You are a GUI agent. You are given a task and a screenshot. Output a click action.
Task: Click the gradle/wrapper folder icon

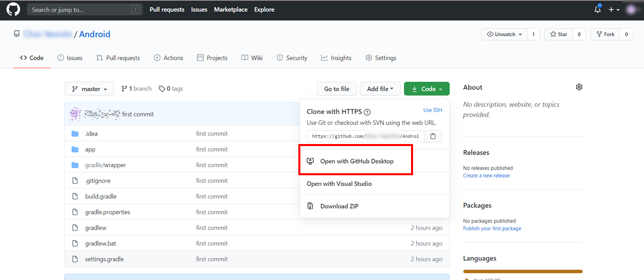point(75,165)
